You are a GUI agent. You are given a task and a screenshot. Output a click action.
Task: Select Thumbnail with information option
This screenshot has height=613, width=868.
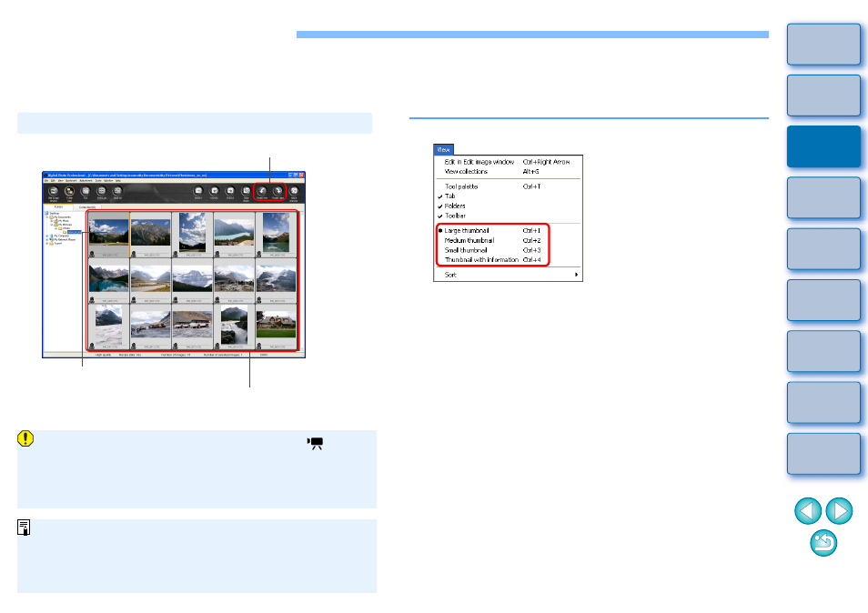point(492,260)
